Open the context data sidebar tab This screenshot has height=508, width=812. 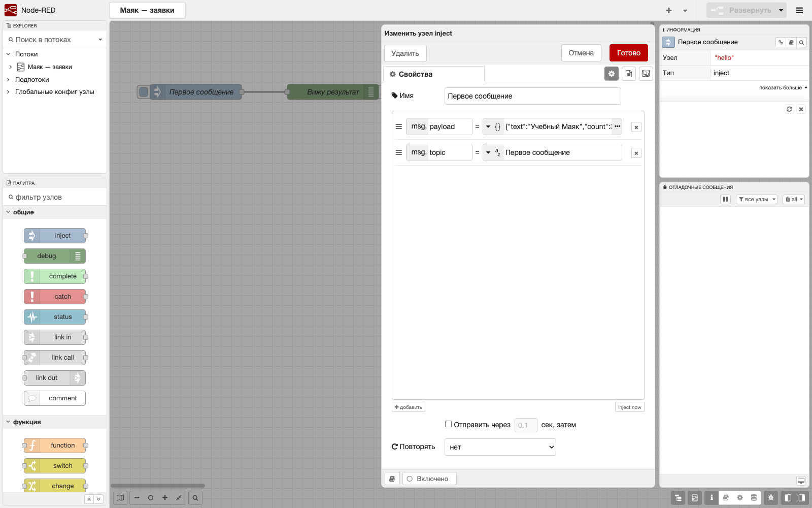754,498
